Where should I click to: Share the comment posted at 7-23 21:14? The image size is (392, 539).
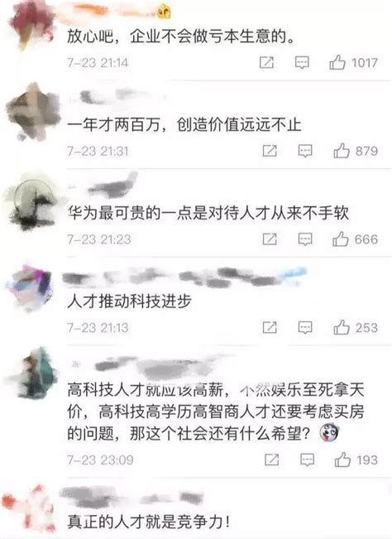tap(266, 63)
